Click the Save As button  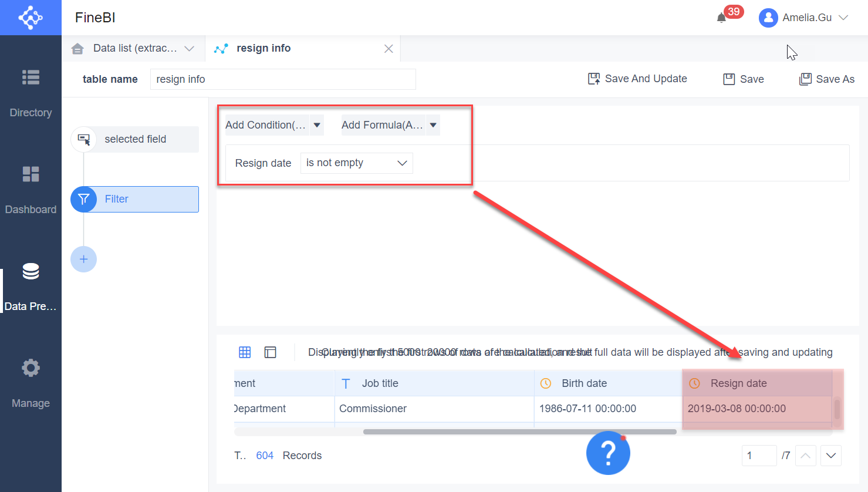coord(827,79)
